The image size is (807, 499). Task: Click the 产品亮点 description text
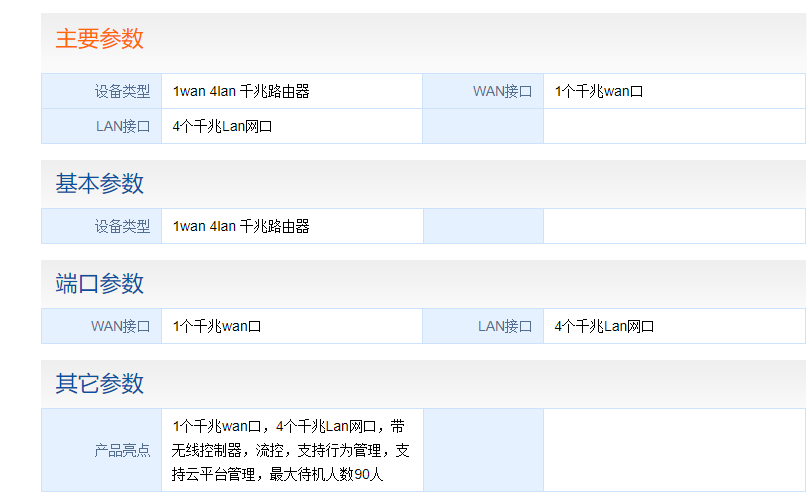(291, 450)
